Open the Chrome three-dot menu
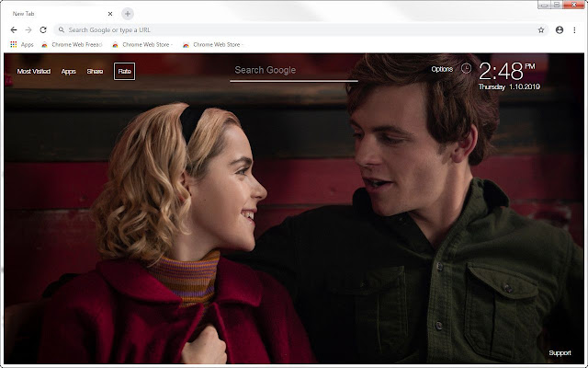The image size is (588, 368). click(574, 30)
